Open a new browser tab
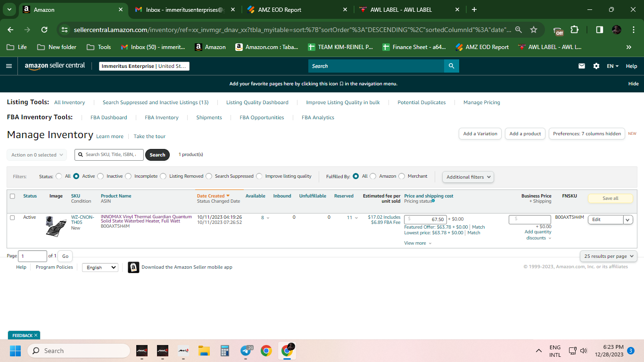644x362 pixels. click(x=474, y=9)
